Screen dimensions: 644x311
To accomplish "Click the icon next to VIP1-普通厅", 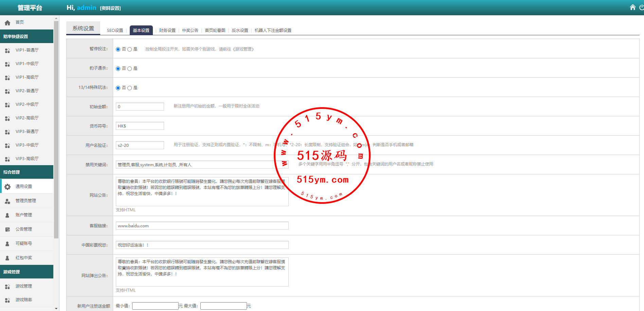I will 7,51.
